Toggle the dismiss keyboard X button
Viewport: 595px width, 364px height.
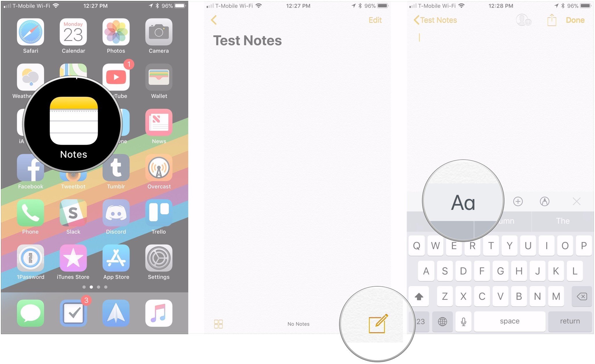(576, 201)
